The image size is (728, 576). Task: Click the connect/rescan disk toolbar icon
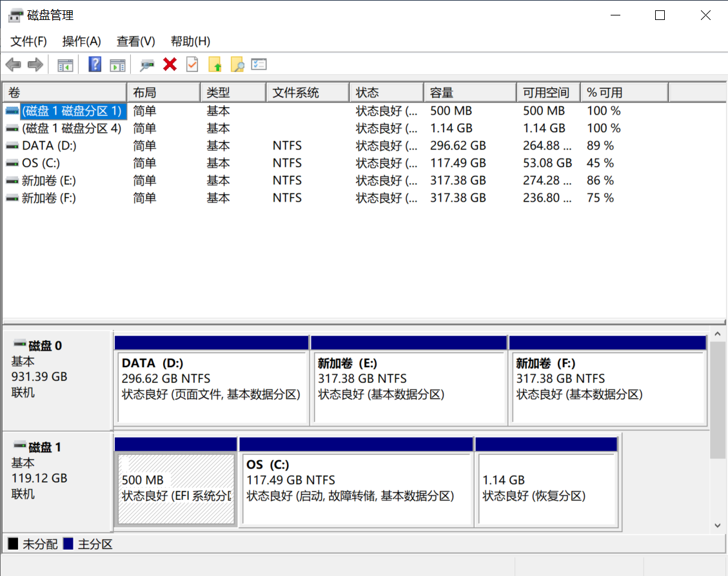(x=147, y=65)
